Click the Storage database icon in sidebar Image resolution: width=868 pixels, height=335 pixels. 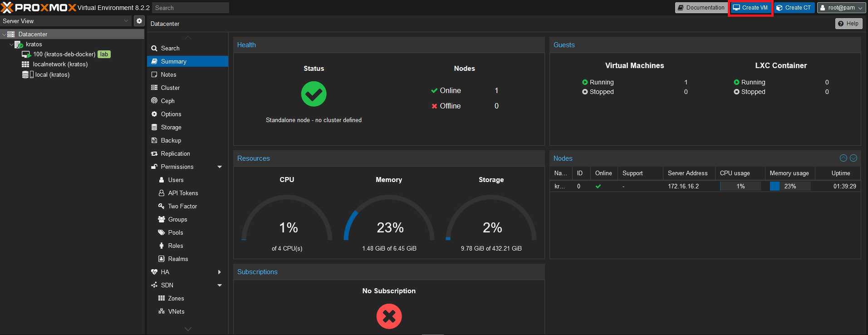click(x=154, y=127)
